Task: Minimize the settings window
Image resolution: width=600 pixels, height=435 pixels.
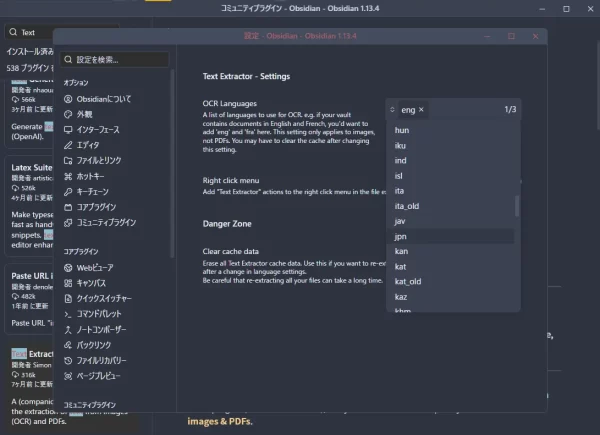Action: (487, 36)
